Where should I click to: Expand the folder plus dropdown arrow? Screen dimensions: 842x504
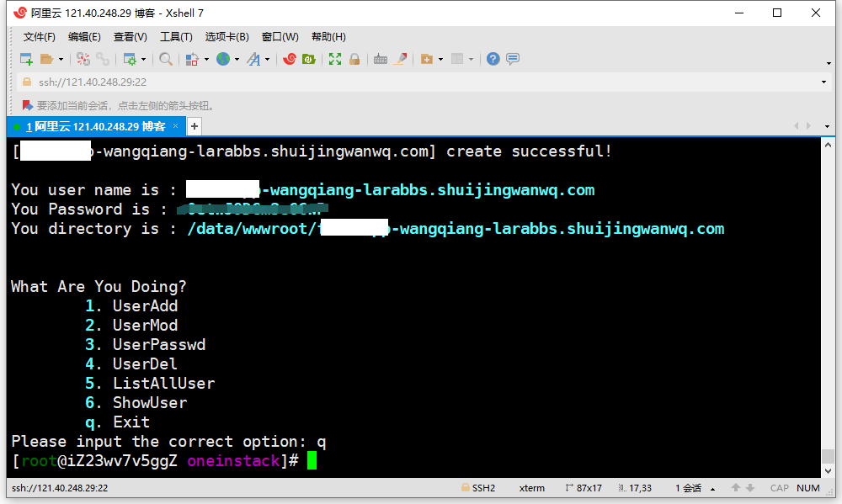pyautogui.click(x=441, y=59)
